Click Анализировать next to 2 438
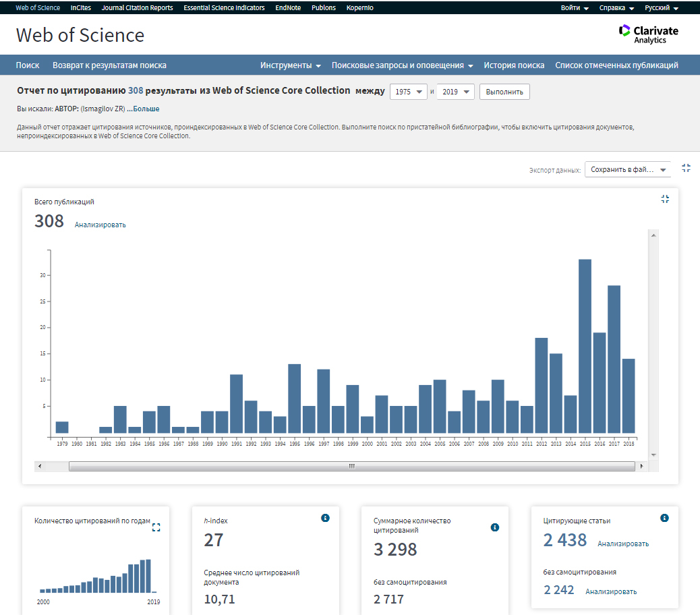The image size is (700, 615). coord(623,544)
